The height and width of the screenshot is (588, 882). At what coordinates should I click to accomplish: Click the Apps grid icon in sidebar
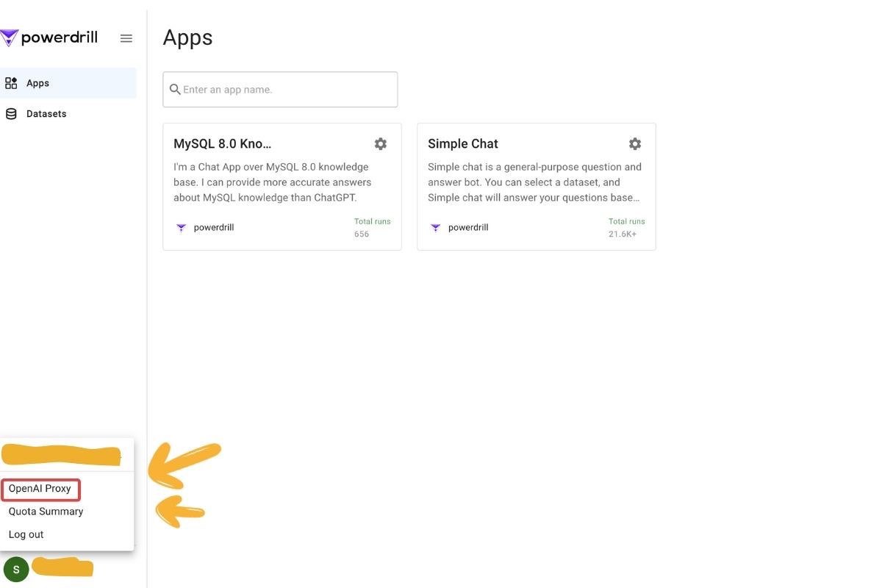pyautogui.click(x=11, y=83)
